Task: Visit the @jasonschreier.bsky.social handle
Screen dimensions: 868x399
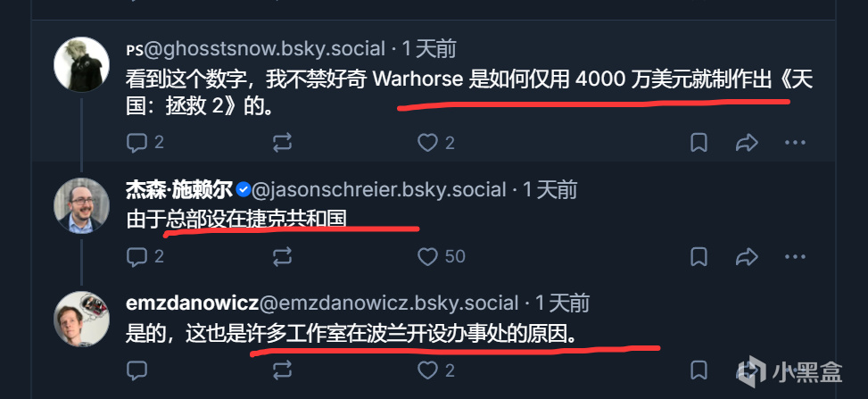Action: coord(378,190)
